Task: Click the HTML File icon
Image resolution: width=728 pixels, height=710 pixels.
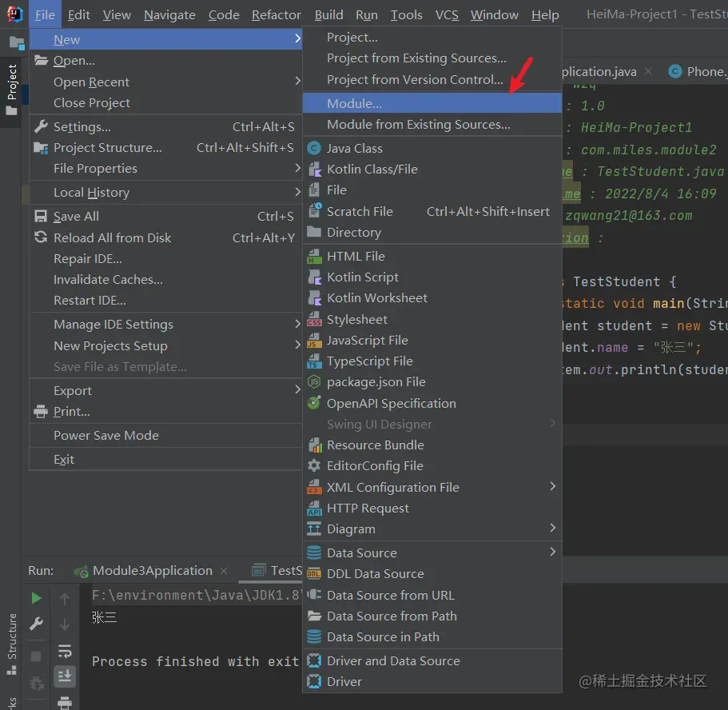Action: 314,256
